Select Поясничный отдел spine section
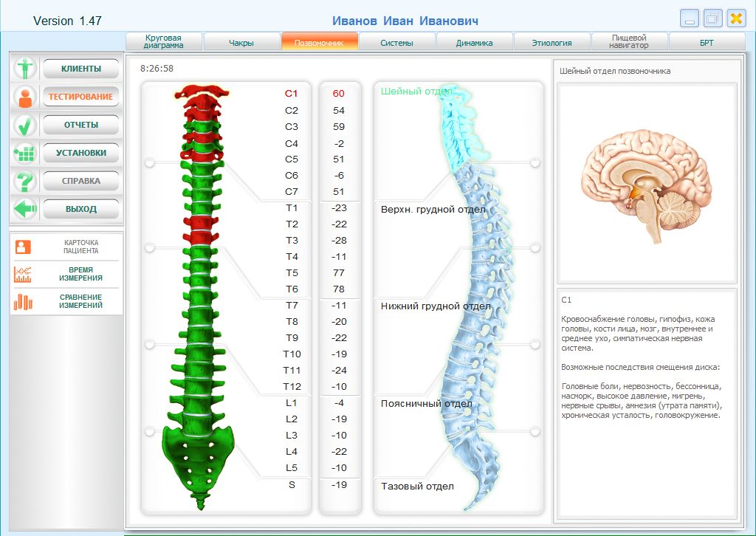756x536 pixels. point(426,404)
